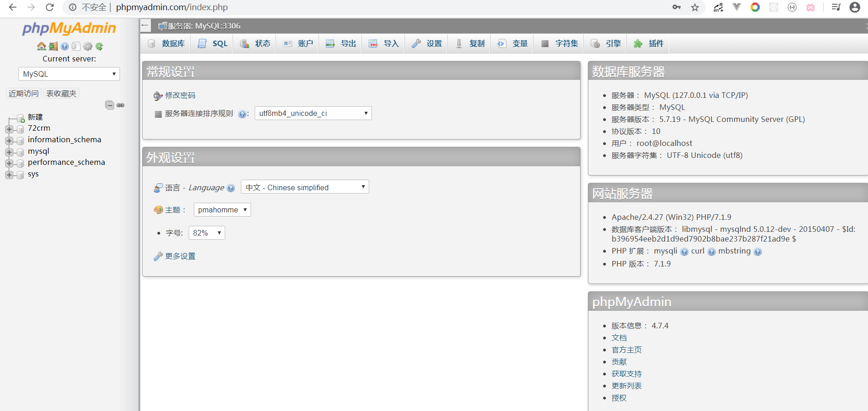Click the 近期访问 recent tables button

[24, 93]
